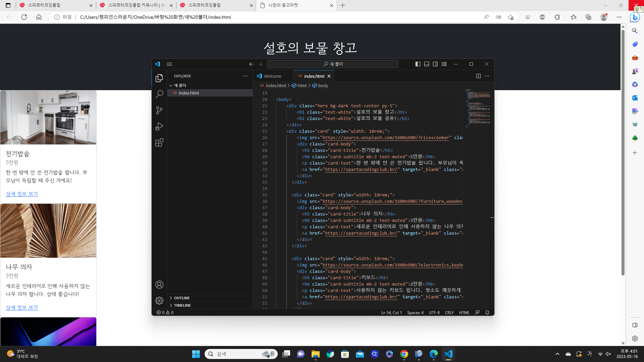Click the browser page vertical scrollbar
The height and width of the screenshot is (362, 644).
(623, 153)
